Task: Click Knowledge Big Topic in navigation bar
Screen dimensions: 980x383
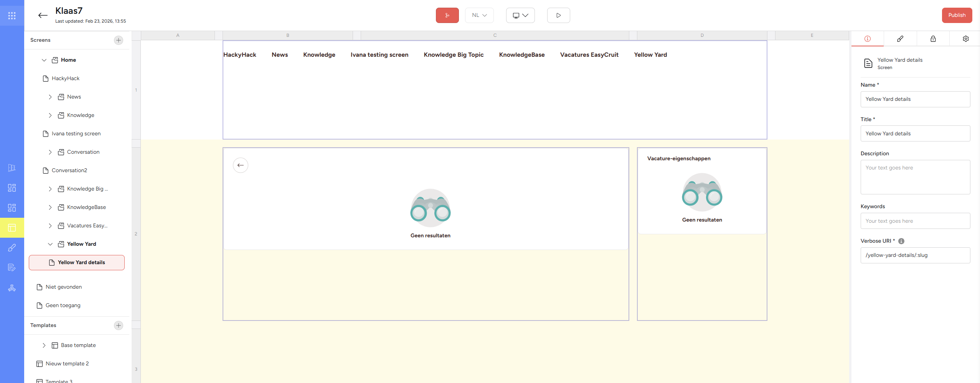Action: 454,55
